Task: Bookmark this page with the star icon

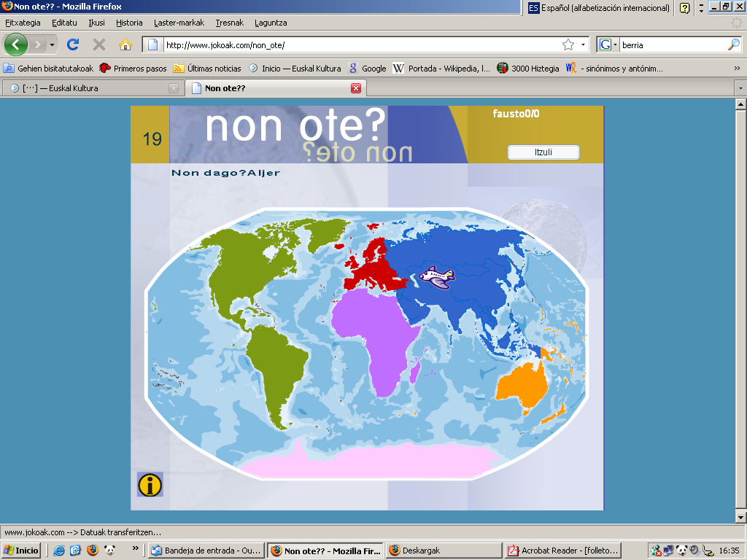Action: 568,44
